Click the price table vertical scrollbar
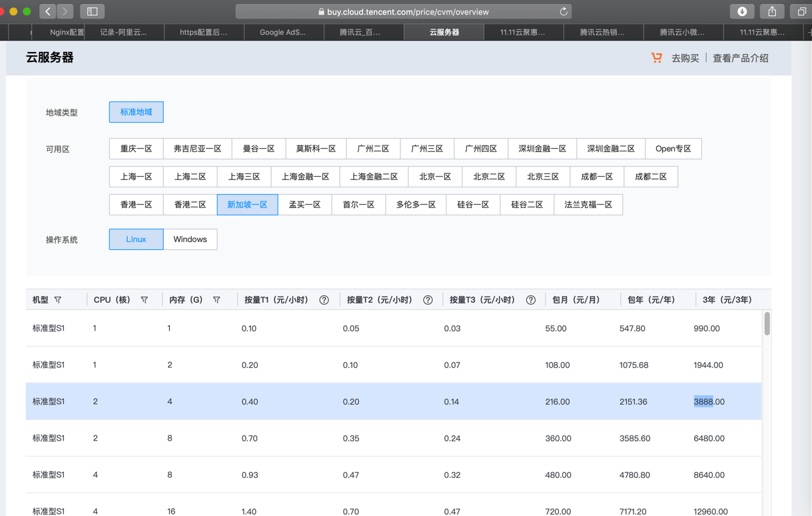 (x=767, y=323)
